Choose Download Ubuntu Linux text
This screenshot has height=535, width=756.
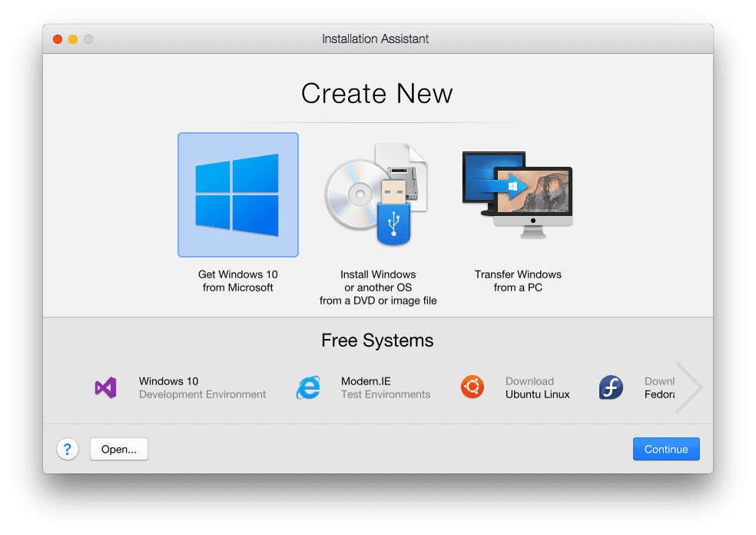538,388
